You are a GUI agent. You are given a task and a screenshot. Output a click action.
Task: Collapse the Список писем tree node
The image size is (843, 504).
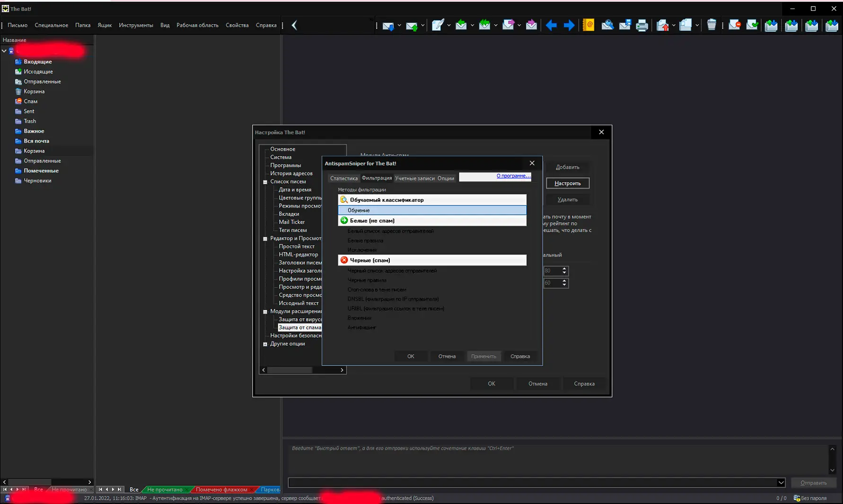tap(265, 182)
